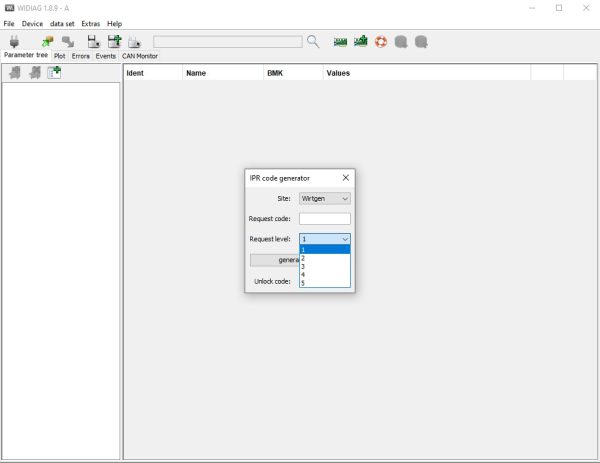Open the Device menu

point(32,24)
